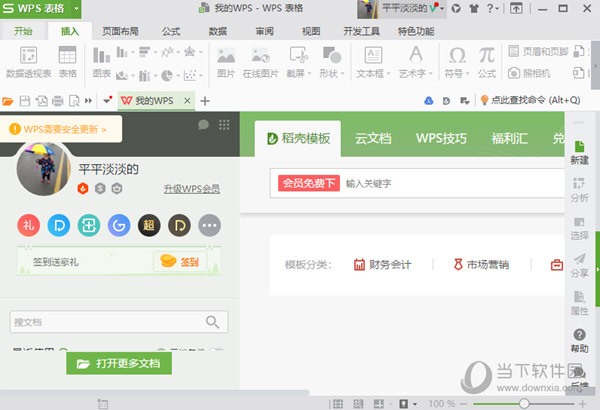
Task: Click the save disk icon
Action: pos(25,101)
